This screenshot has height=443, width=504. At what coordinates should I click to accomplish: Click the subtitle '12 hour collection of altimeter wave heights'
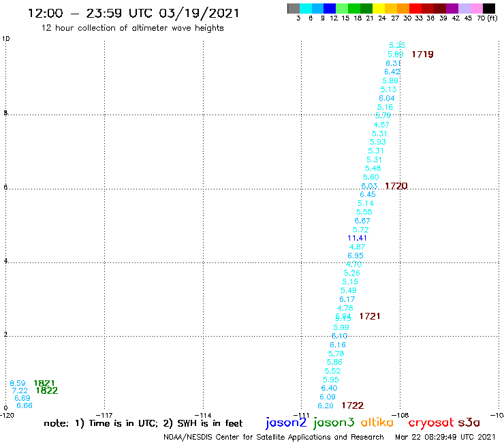132,28
